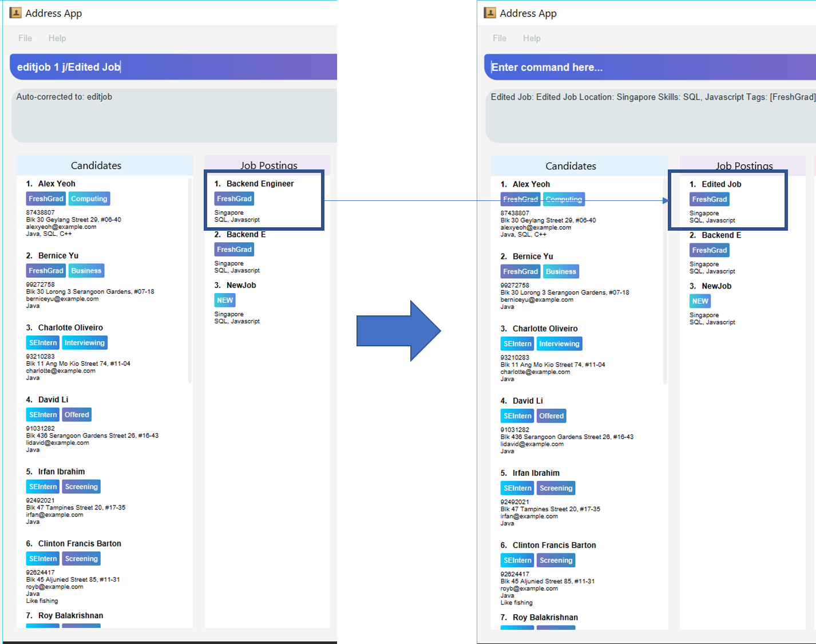This screenshot has height=644, width=816.
Task: Click Alex Yeoh's FreshGrad tag in left window
Action: pyautogui.click(x=46, y=199)
